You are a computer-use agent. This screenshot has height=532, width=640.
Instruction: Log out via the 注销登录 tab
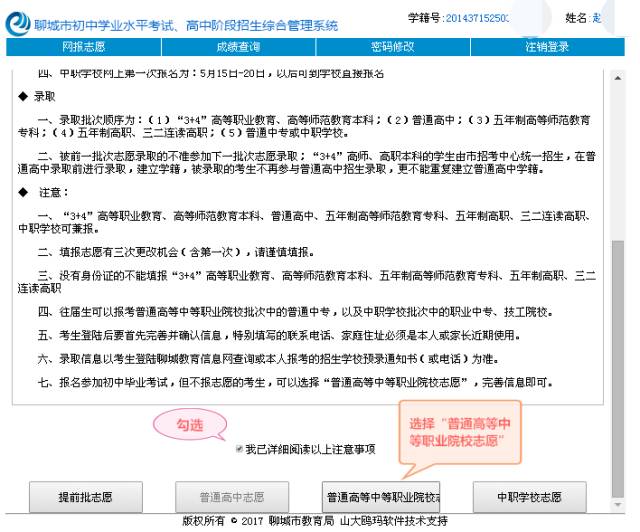coord(546,46)
